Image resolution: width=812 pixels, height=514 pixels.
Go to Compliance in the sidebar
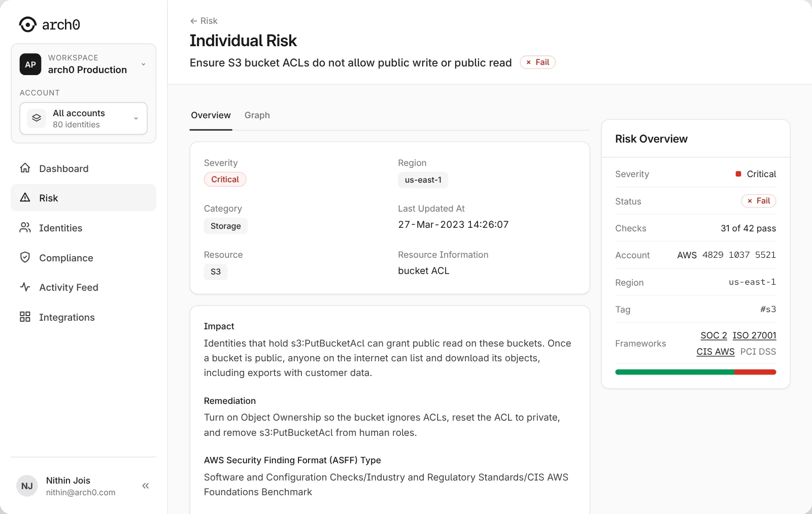tap(84, 258)
